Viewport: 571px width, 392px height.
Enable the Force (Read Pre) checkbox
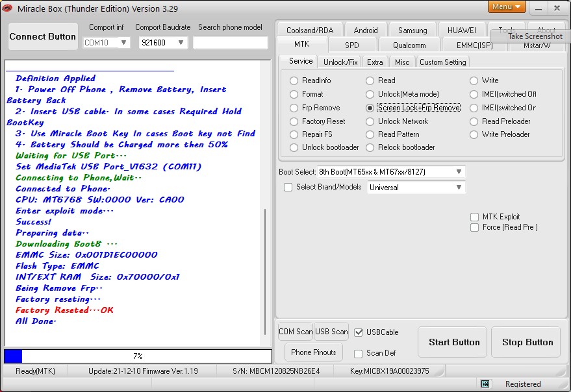[474, 228]
